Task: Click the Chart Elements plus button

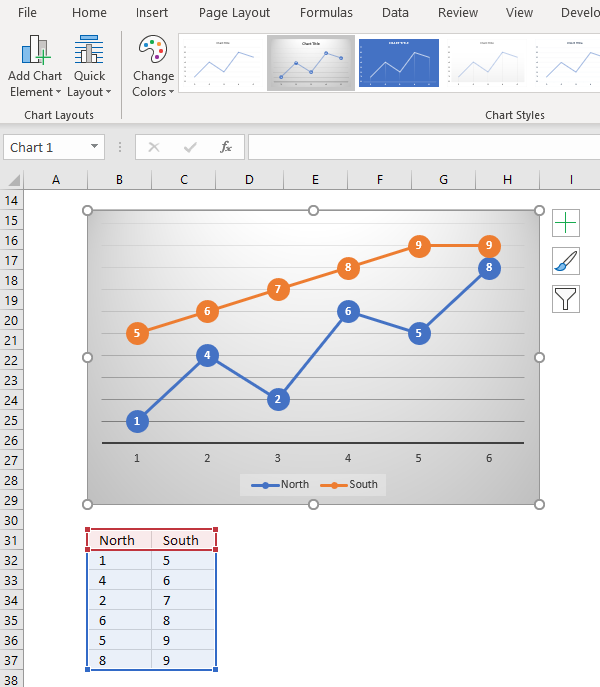Action: point(565,223)
